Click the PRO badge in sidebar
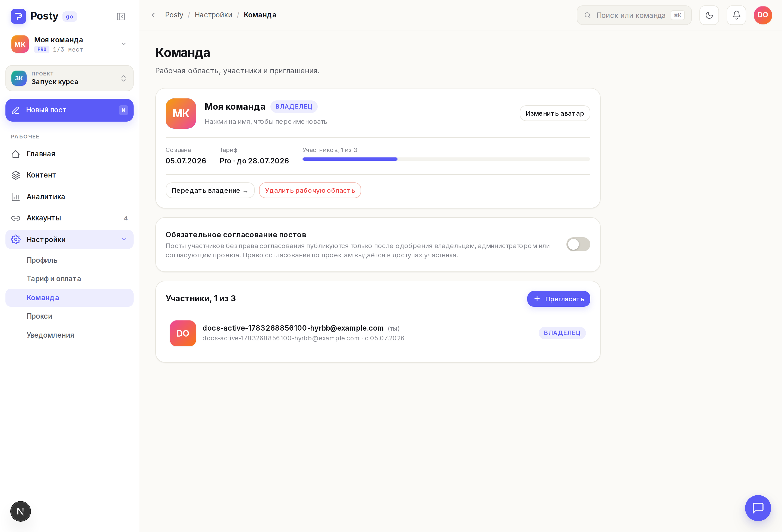 (42, 49)
